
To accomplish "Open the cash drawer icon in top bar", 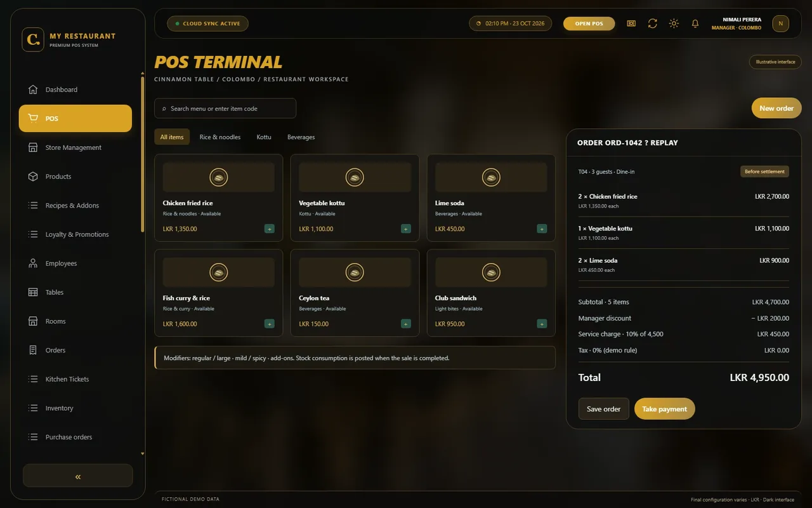I will [x=631, y=23].
